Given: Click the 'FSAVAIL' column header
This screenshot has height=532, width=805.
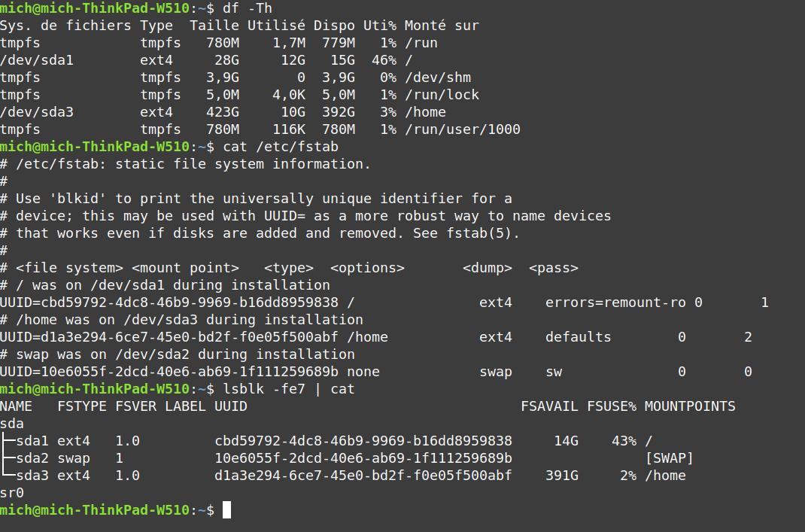Looking at the screenshot, I should pyautogui.click(x=549, y=406).
